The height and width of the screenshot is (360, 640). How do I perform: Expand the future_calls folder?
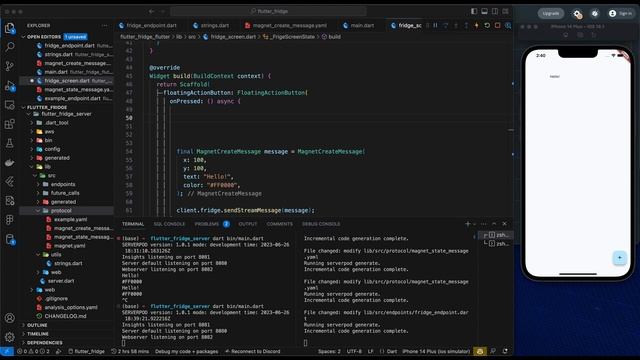pyautogui.click(x=38, y=193)
